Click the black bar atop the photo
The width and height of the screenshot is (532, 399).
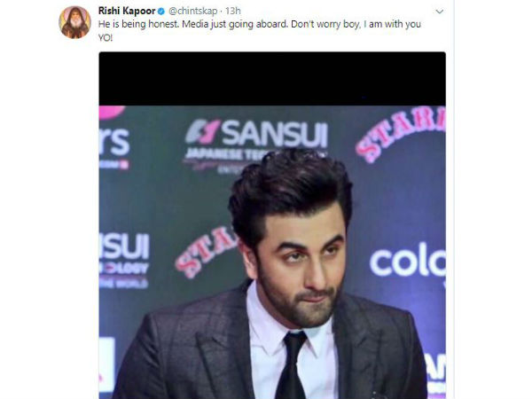[x=272, y=79]
